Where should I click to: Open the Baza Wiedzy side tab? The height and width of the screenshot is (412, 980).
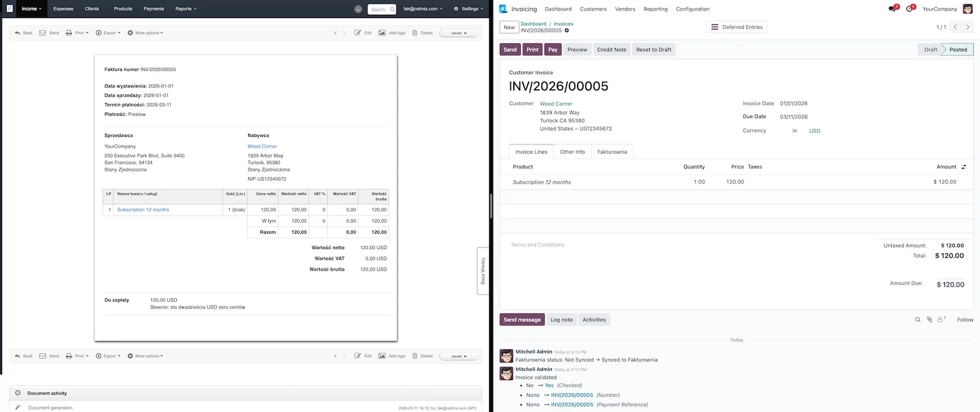coord(483,271)
